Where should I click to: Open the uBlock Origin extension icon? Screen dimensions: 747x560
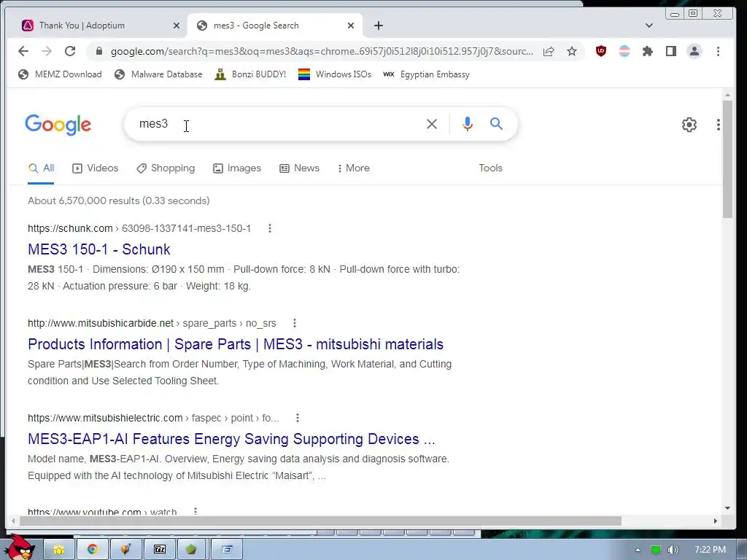(x=601, y=51)
